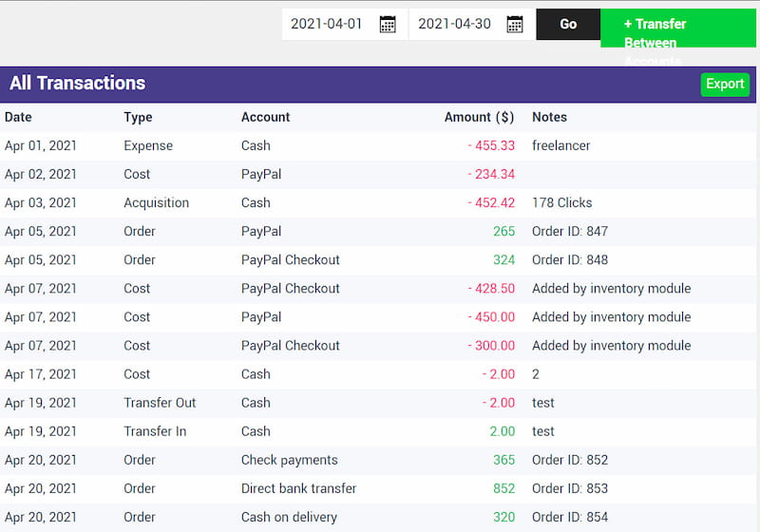Click amount 2.00 in Transfer In row
Viewport: 760px width, 532px height.
point(503,431)
